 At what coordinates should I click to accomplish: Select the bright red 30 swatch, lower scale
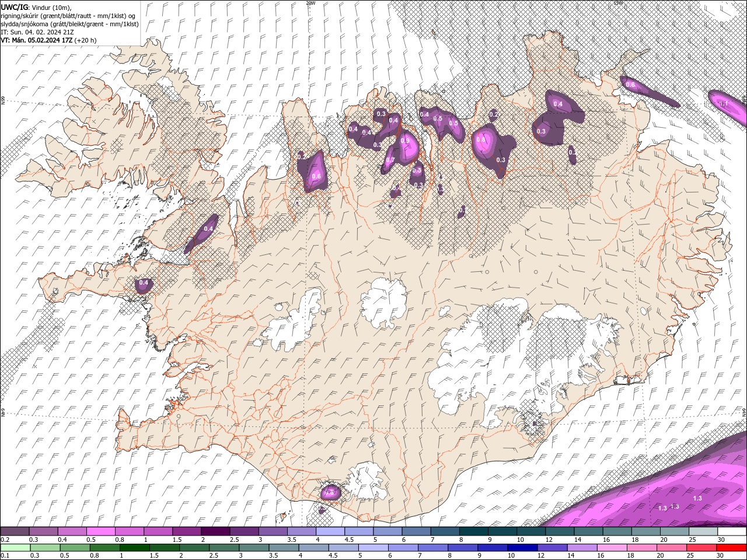coord(732,548)
